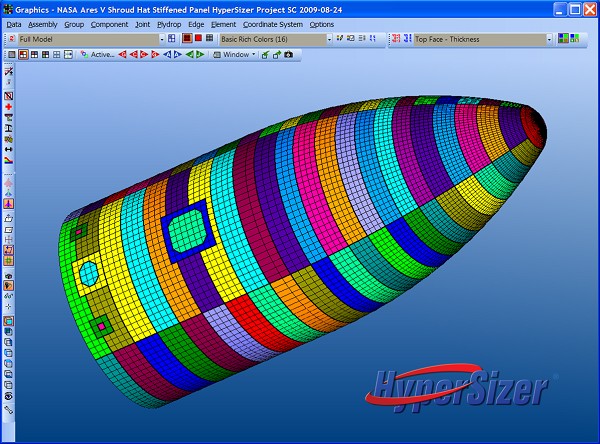The width and height of the screenshot is (600, 444).
Task: Click the green export arrow window icon
Action: click(x=277, y=55)
